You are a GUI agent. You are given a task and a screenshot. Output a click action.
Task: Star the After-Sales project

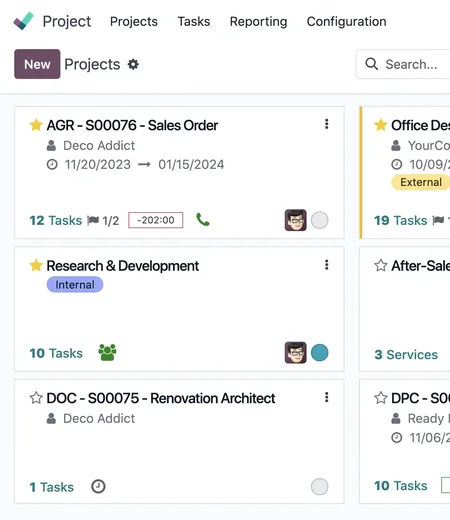[x=381, y=265]
